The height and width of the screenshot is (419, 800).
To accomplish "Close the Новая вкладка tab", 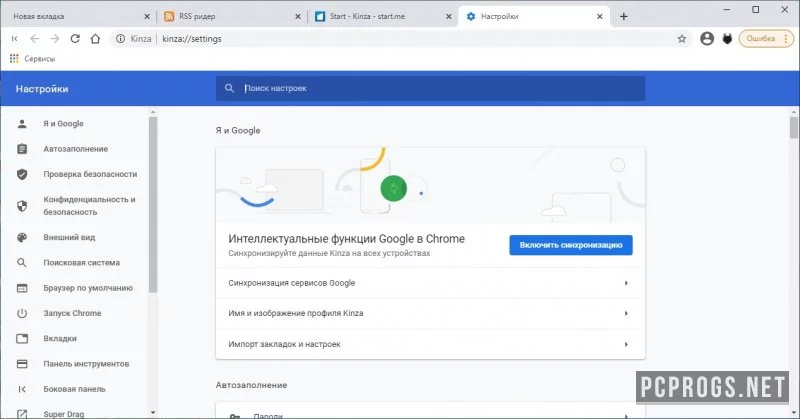I will click(147, 16).
